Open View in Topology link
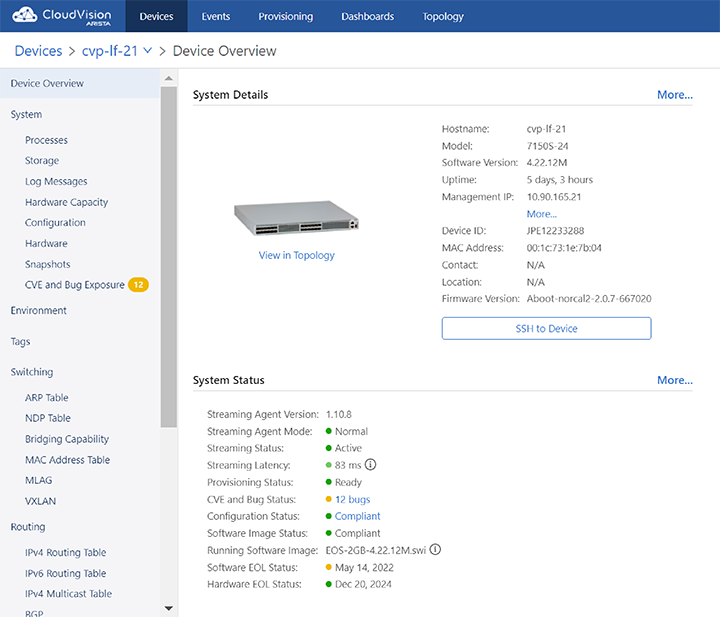 tap(297, 255)
